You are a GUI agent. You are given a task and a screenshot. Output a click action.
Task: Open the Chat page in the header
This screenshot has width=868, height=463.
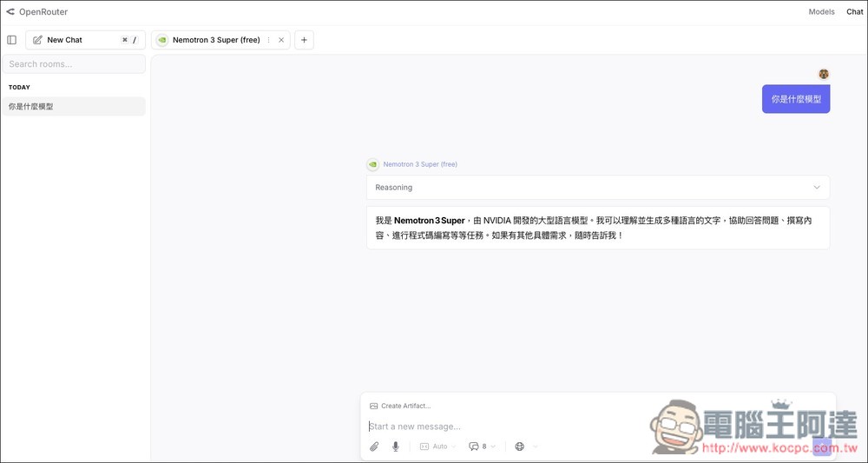click(855, 11)
